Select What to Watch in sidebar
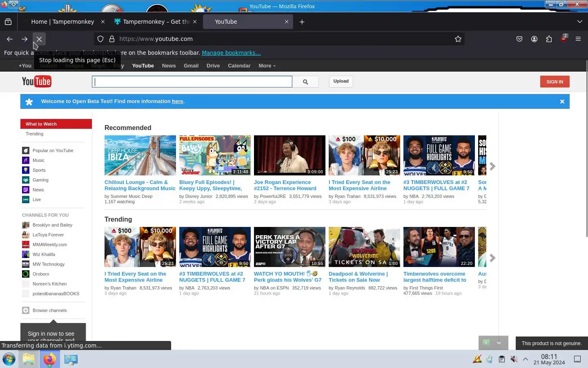Viewport: 588px width, 368px height. coord(56,124)
